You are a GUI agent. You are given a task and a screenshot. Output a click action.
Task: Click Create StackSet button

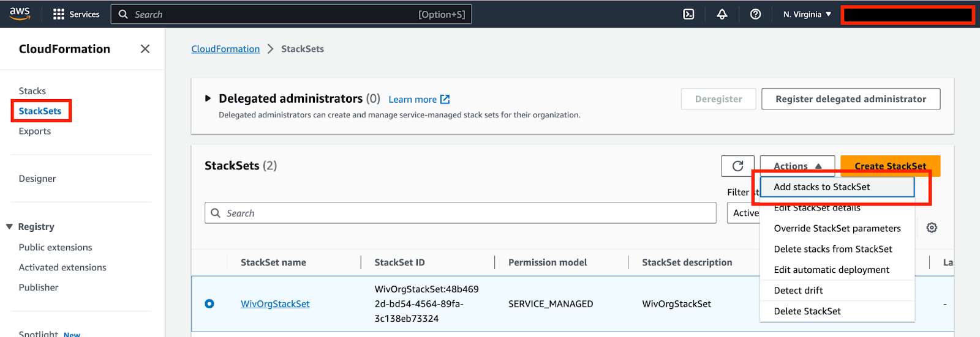click(x=890, y=166)
